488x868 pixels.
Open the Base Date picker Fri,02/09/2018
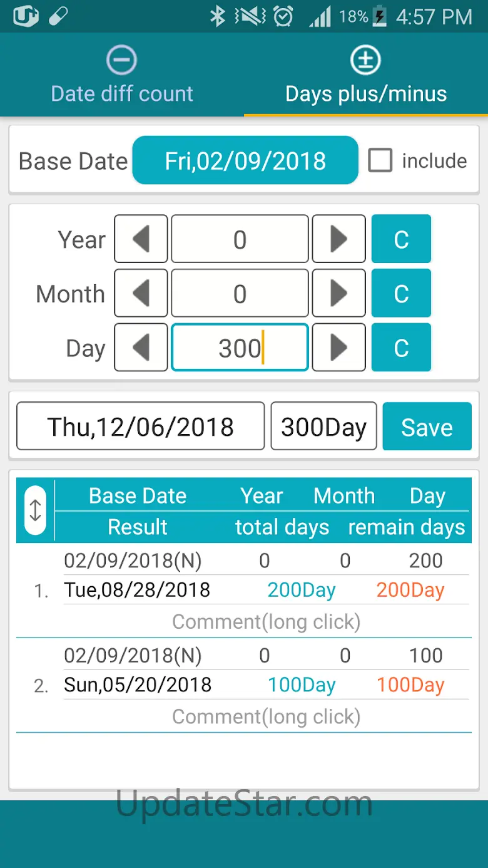245,161
